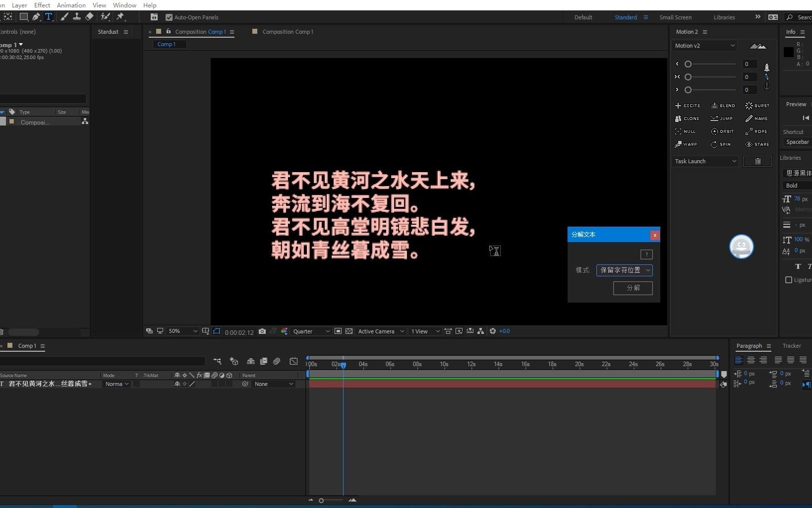The width and height of the screenshot is (812, 508).
Task: Toggle transparency grid in viewer
Action: pos(349,331)
